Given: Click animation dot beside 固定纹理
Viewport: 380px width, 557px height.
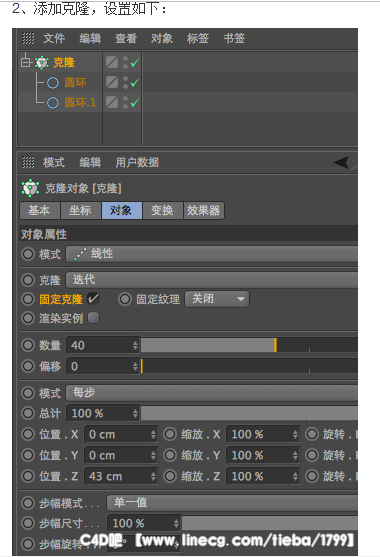Looking at the screenshot, I should 125,299.
